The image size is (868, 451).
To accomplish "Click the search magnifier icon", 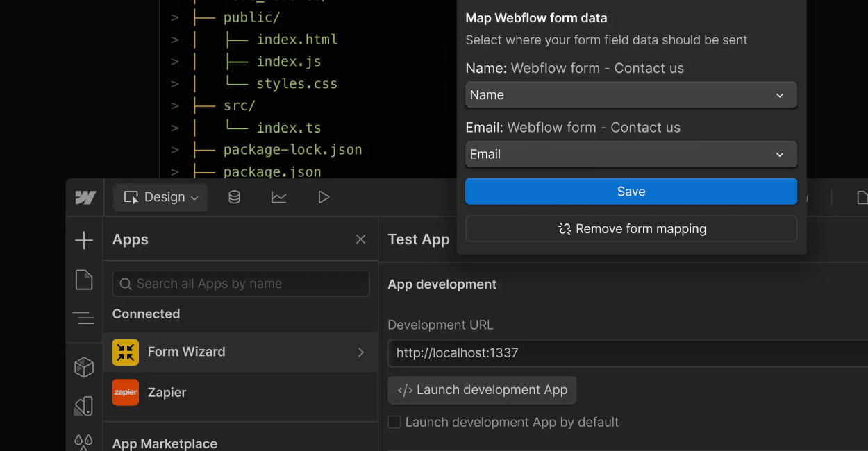I will point(126,284).
